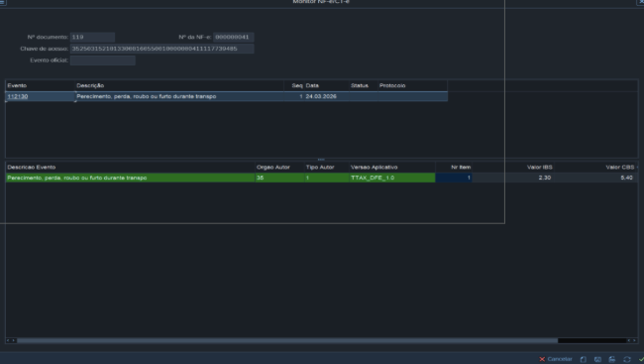Click the Protocolo column header

[x=412, y=85]
